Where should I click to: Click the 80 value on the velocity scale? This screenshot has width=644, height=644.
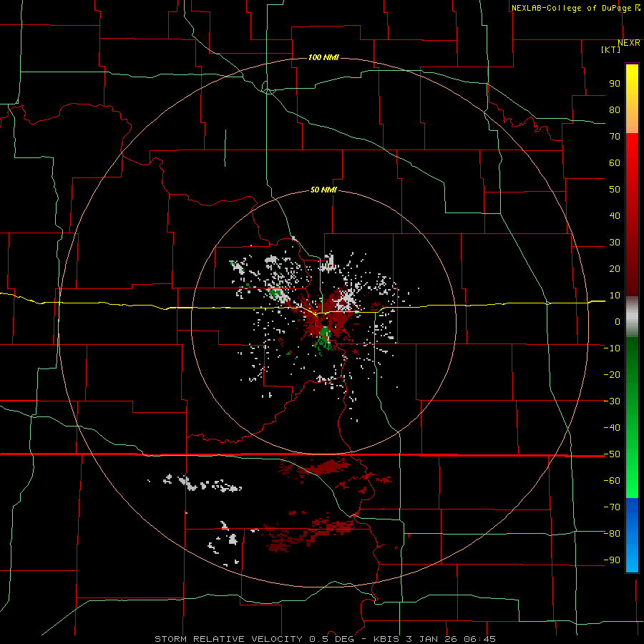(615, 110)
